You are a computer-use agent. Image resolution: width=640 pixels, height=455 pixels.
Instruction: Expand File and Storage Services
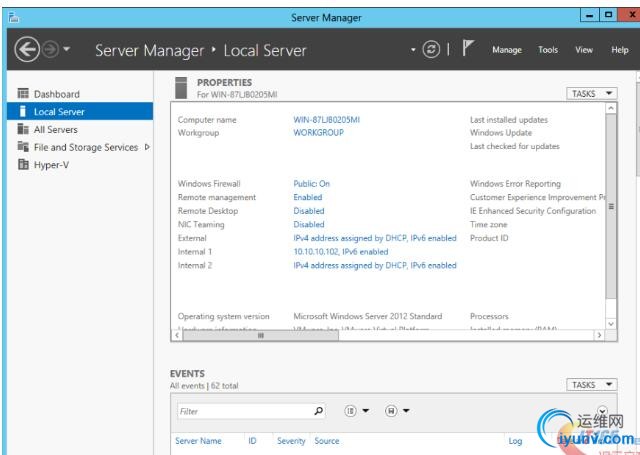coord(147,147)
